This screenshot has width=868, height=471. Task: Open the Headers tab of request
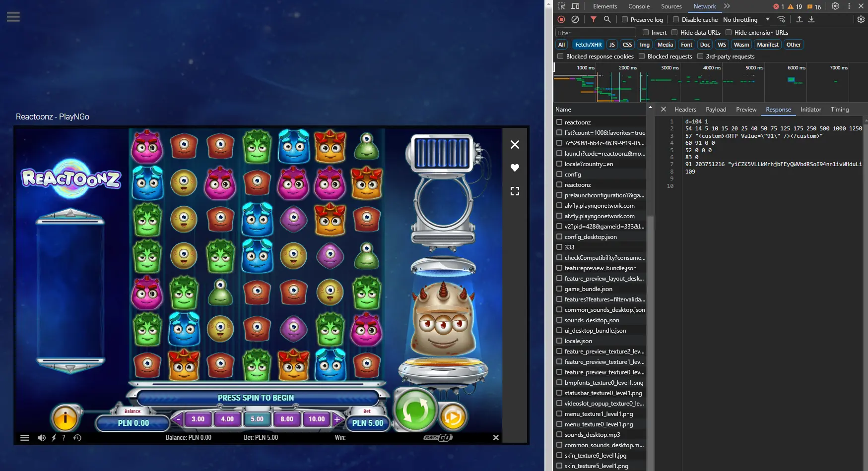tap(685, 110)
